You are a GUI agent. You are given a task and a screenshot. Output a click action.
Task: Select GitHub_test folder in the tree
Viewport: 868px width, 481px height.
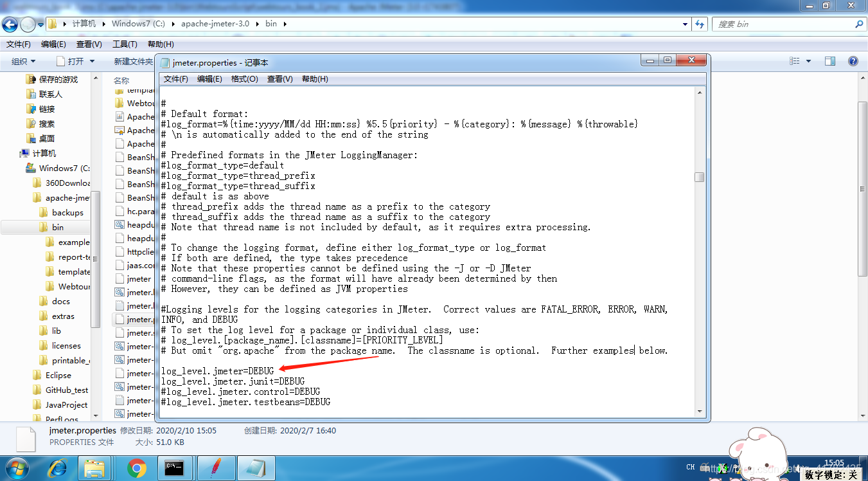(x=60, y=390)
